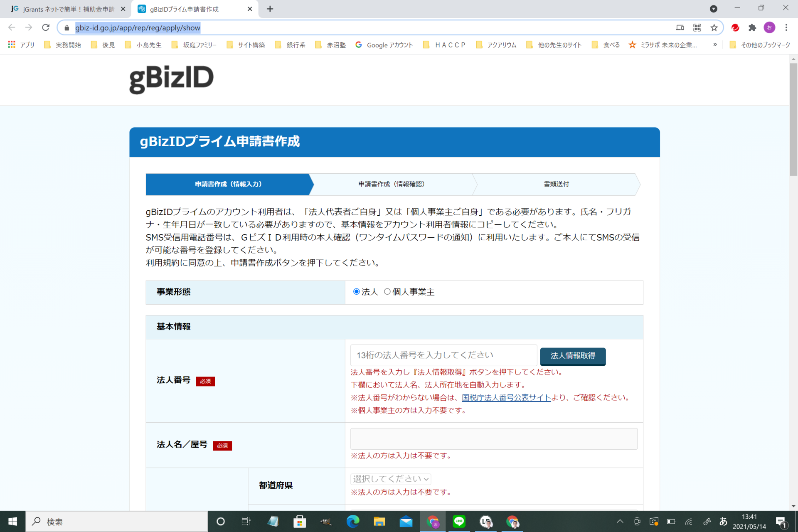This screenshot has width=798, height=532.
Task: Open Task View in taskbar
Action: [x=246, y=522]
